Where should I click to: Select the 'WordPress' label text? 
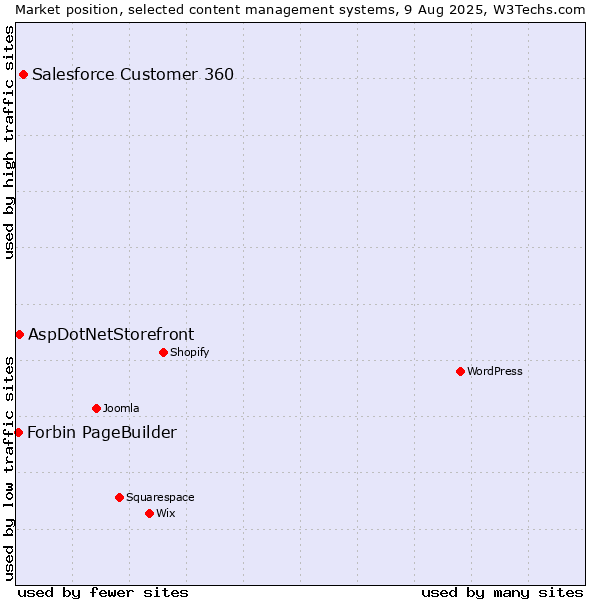(494, 371)
